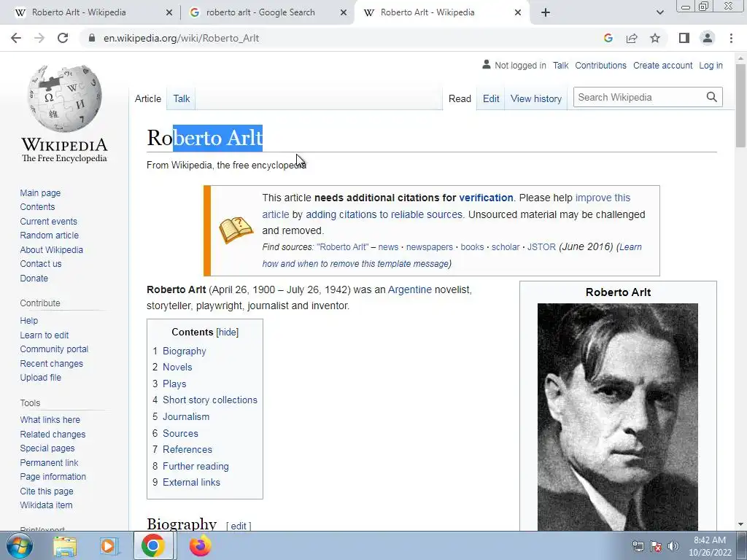Click the volume speaker tray icon
The width and height of the screenshot is (747, 560).
673,546
